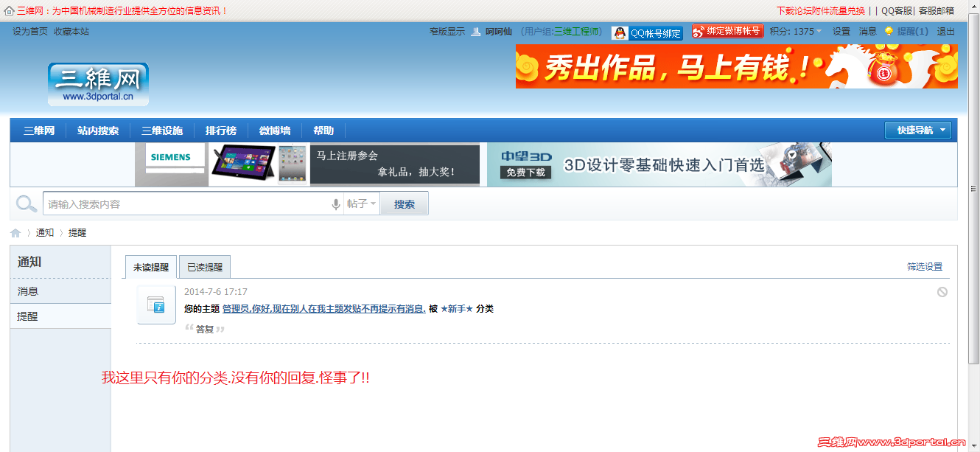980x452 pixels.
Task: Click 提醒 in the breadcrumb
Action: pyautogui.click(x=77, y=233)
